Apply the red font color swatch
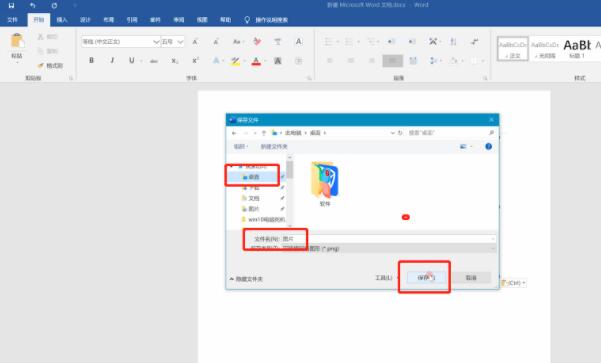601x363 pixels. click(x=256, y=61)
